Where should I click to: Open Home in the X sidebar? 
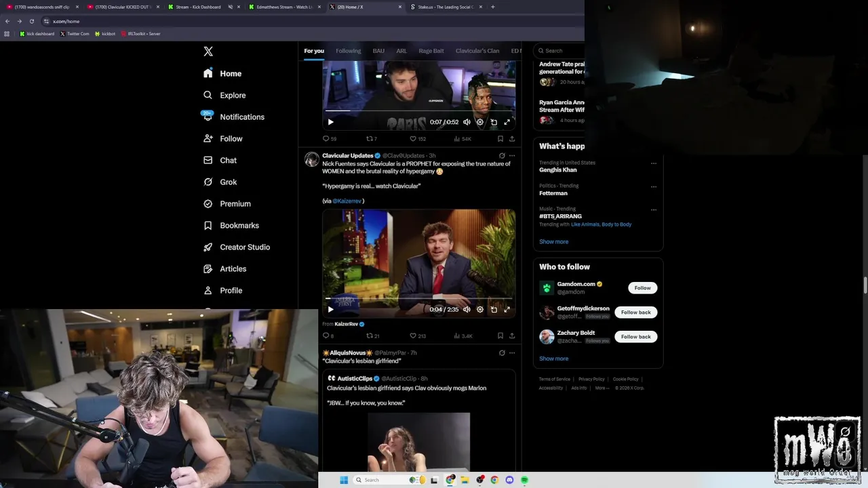(222, 73)
